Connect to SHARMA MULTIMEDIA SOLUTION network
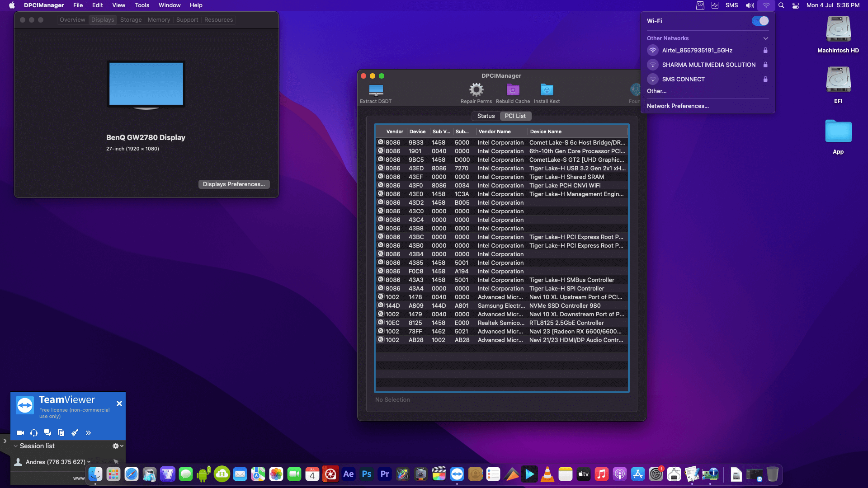 click(708, 65)
